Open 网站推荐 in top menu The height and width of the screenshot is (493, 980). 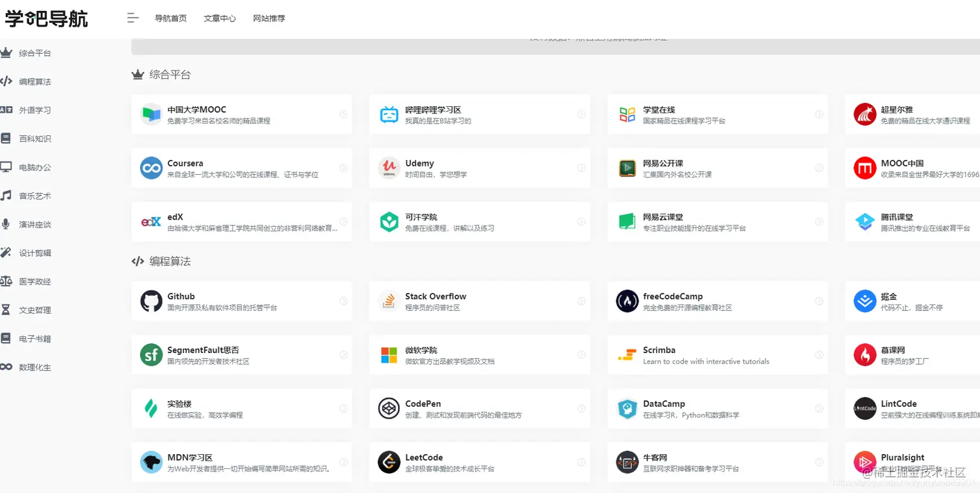[269, 18]
